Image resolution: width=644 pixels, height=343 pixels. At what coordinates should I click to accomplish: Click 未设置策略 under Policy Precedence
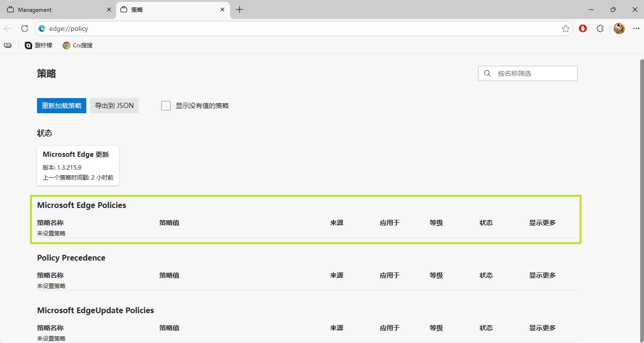(51, 286)
